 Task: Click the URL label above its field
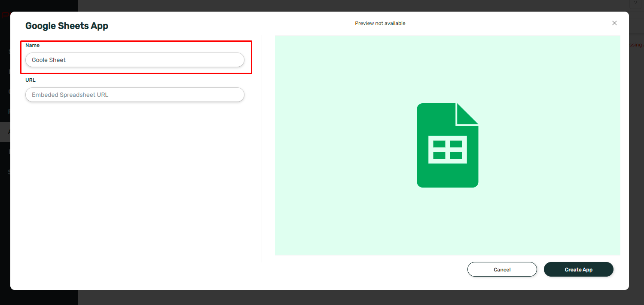(30, 80)
